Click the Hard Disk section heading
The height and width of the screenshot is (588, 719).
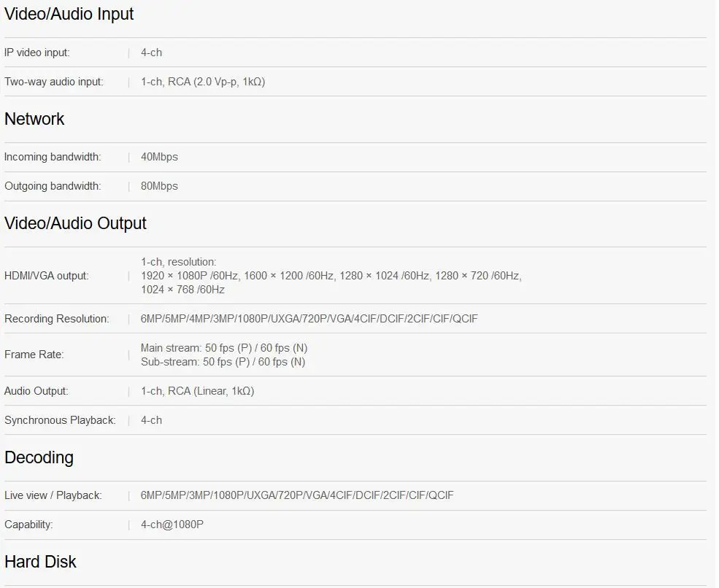40,562
